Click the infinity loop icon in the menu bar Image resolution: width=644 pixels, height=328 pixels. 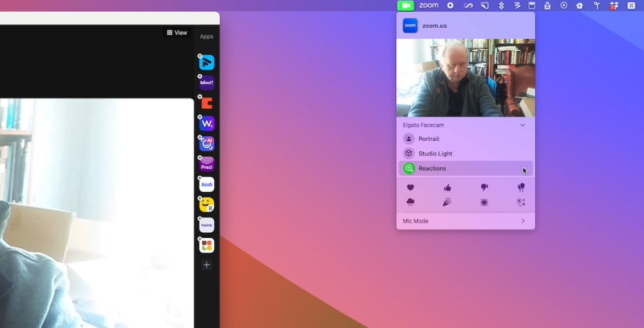[x=468, y=5]
